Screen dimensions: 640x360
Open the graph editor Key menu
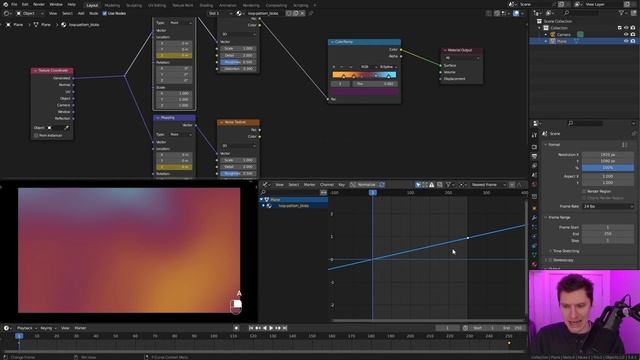342,185
